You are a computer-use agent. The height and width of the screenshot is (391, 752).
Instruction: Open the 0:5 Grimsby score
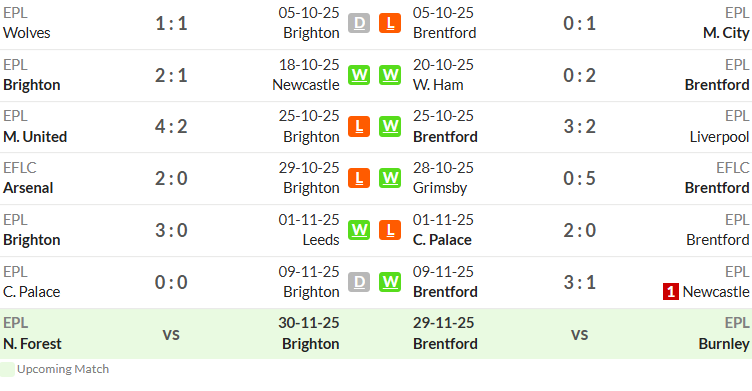[579, 178]
